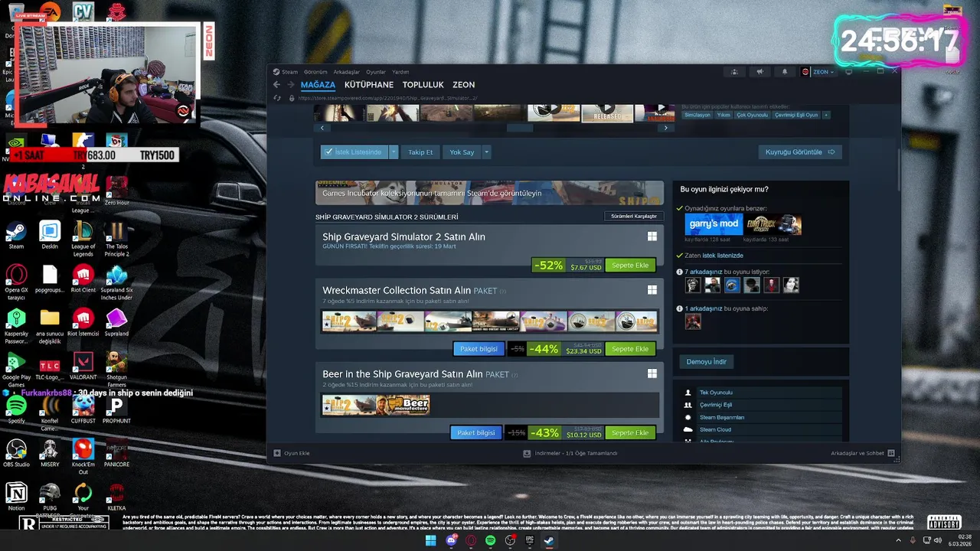The image size is (980, 551).
Task: Click Sürümleri Karşılaştır button
Action: (x=634, y=217)
